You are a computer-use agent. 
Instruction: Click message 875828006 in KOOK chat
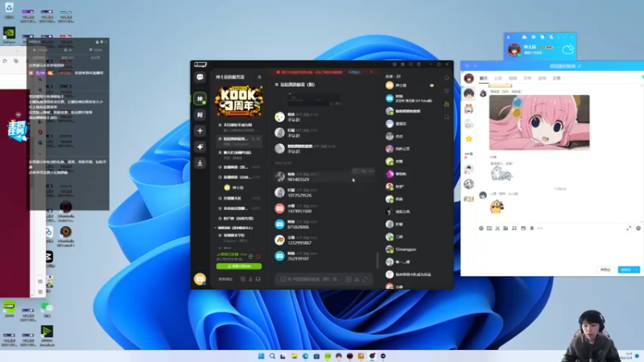pos(299,227)
